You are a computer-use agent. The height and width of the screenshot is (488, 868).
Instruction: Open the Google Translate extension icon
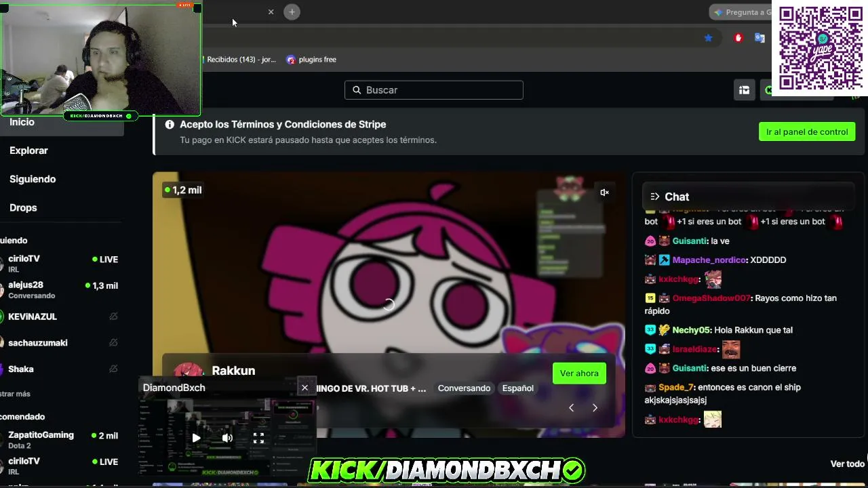click(x=759, y=38)
